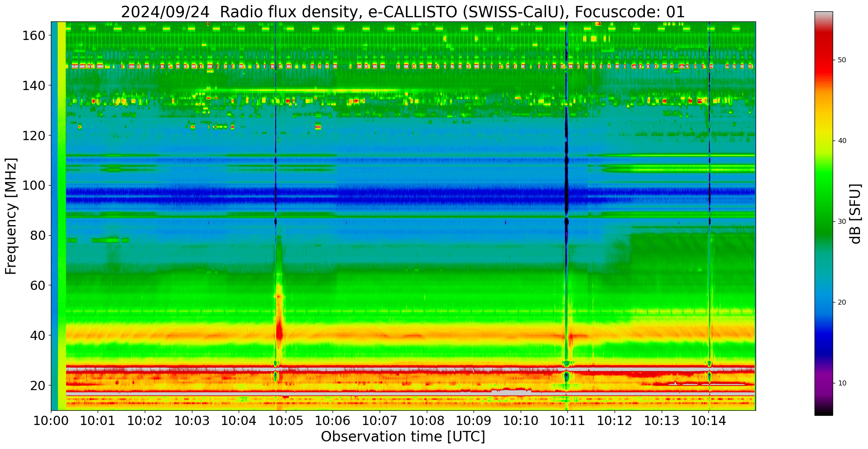Click the 120 frequency tick label
Viewport: 868px width, 449px height.
pyautogui.click(x=33, y=135)
